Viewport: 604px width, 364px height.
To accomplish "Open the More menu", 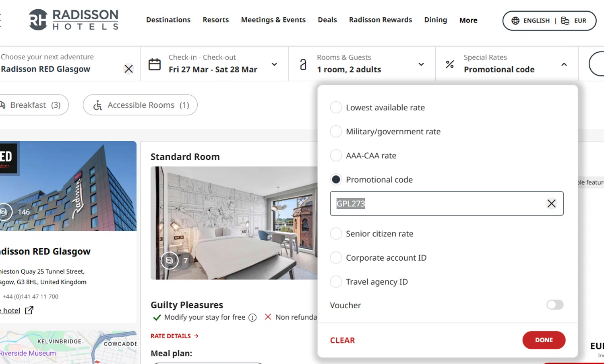I will point(468,20).
